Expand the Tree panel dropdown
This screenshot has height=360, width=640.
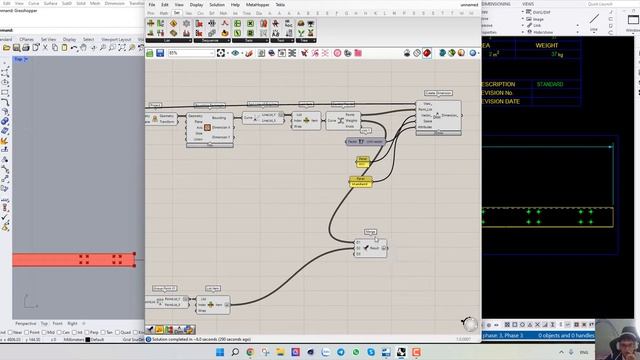(305, 40)
